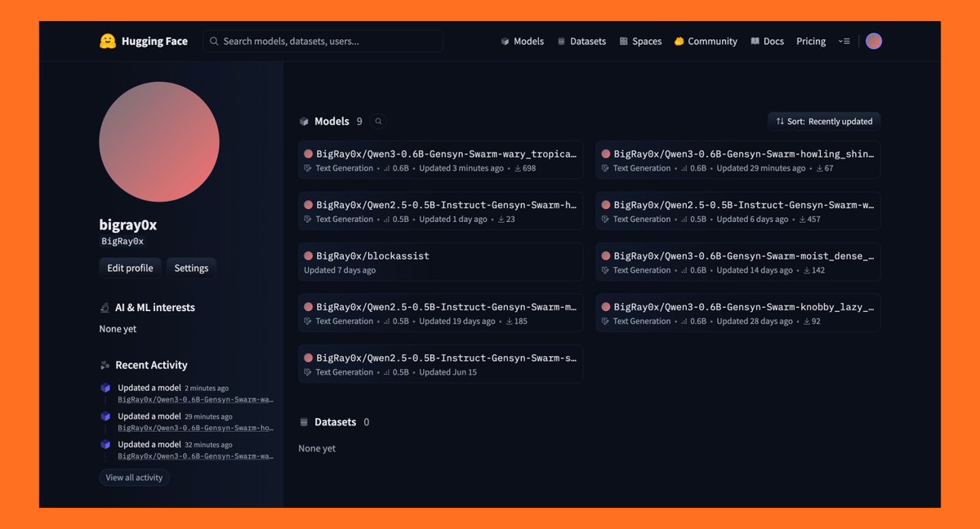Click the 'Updated 3 minutes ago' text
This screenshot has height=529, width=980.
[x=461, y=168]
